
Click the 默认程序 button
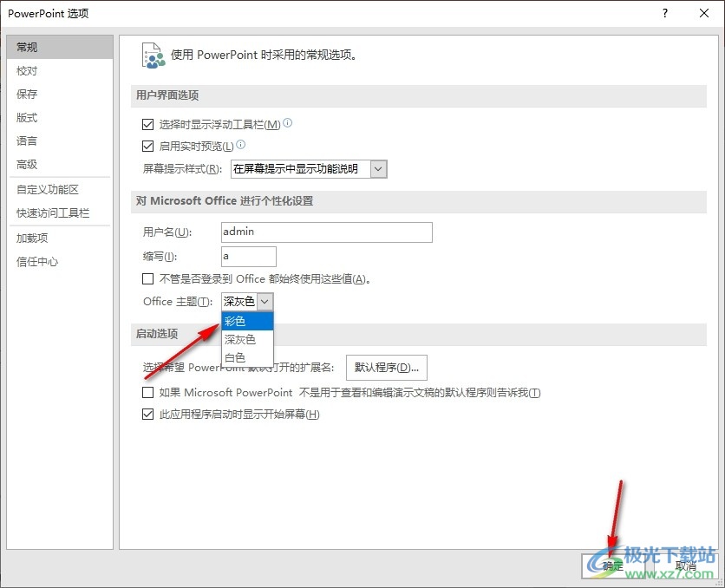[x=387, y=368]
